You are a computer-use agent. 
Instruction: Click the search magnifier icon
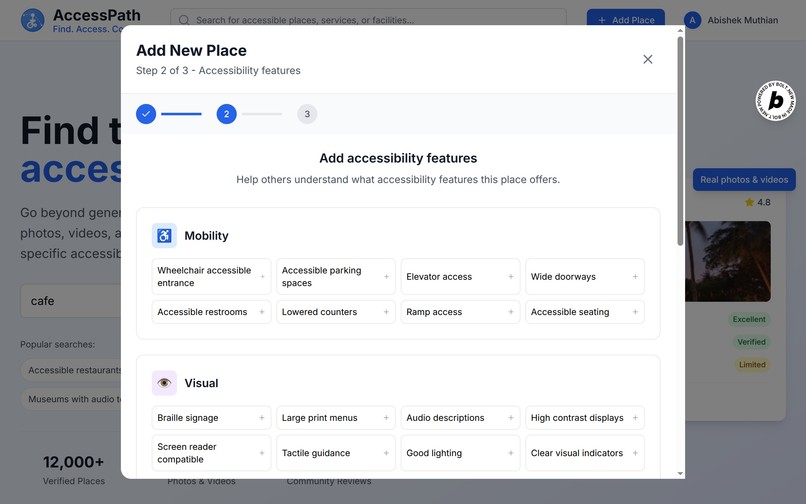[184, 20]
